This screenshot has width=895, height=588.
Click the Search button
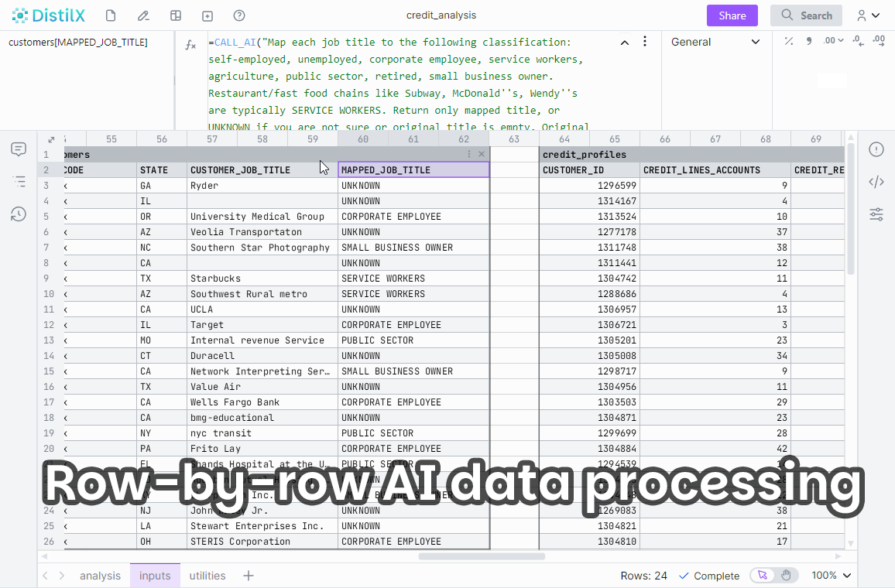coord(806,15)
